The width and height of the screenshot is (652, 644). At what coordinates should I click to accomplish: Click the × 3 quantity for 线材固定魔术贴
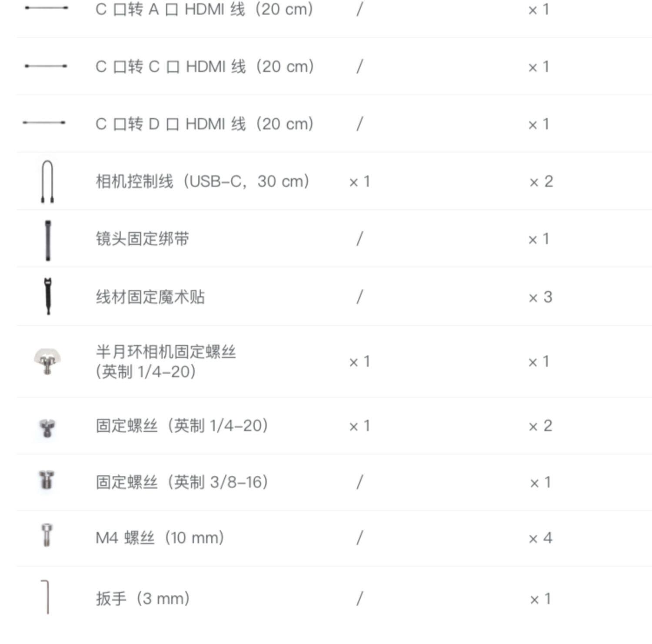click(540, 297)
